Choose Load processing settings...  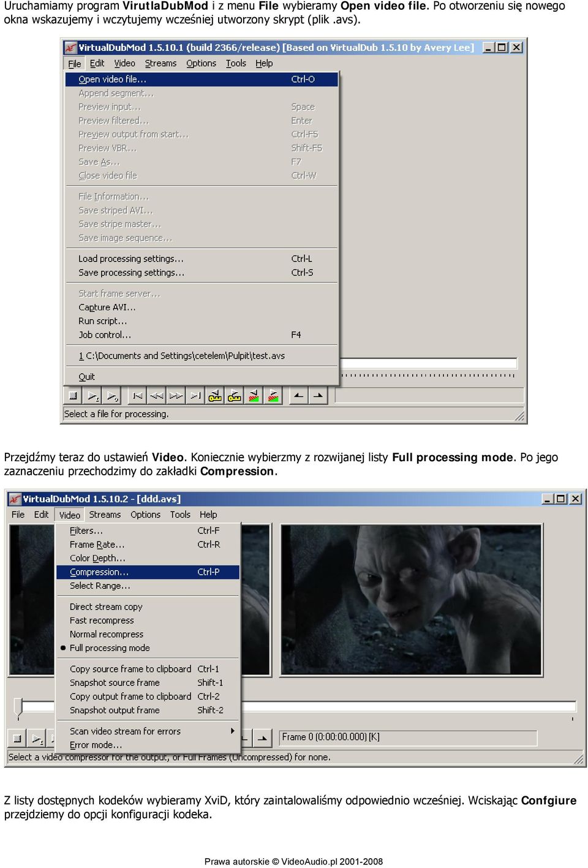point(202,259)
